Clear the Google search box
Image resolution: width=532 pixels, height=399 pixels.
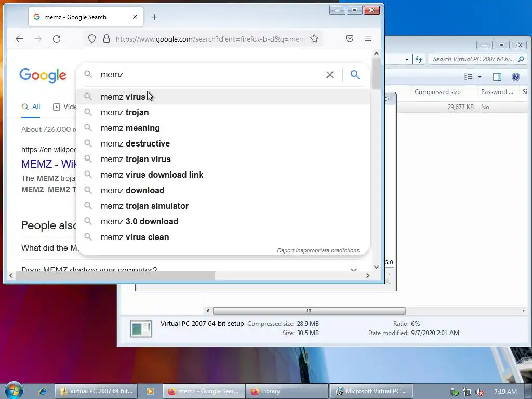tap(330, 75)
